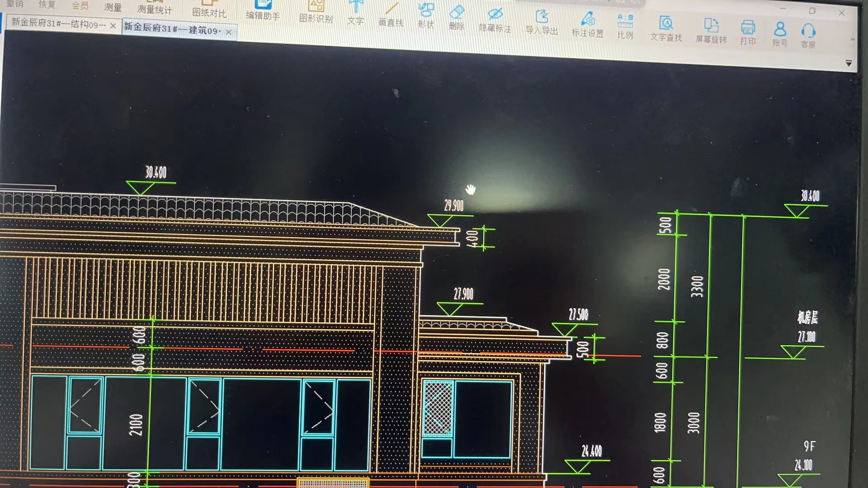Select the 文字 text tool
Image resolution: width=868 pixels, height=488 pixels.
pyautogui.click(x=356, y=13)
